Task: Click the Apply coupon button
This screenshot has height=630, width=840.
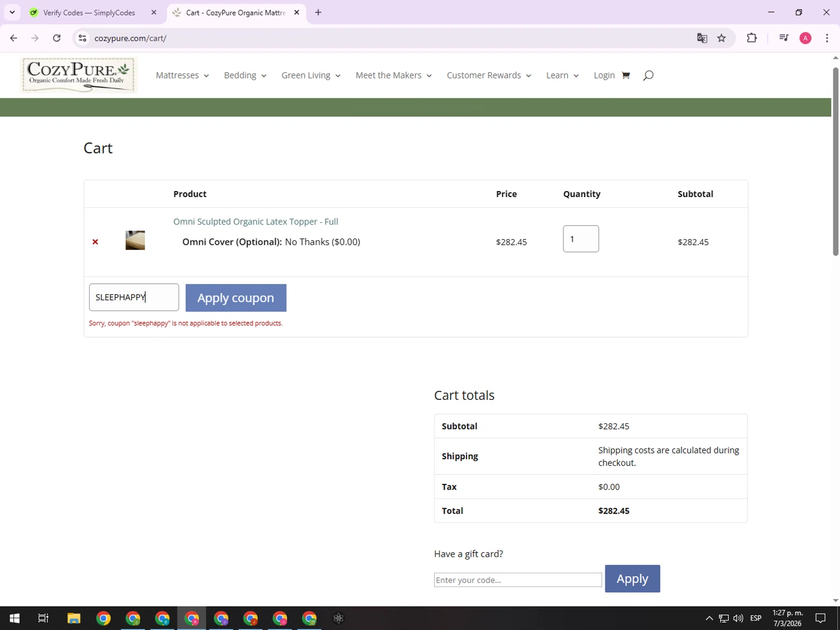Action: point(236,298)
